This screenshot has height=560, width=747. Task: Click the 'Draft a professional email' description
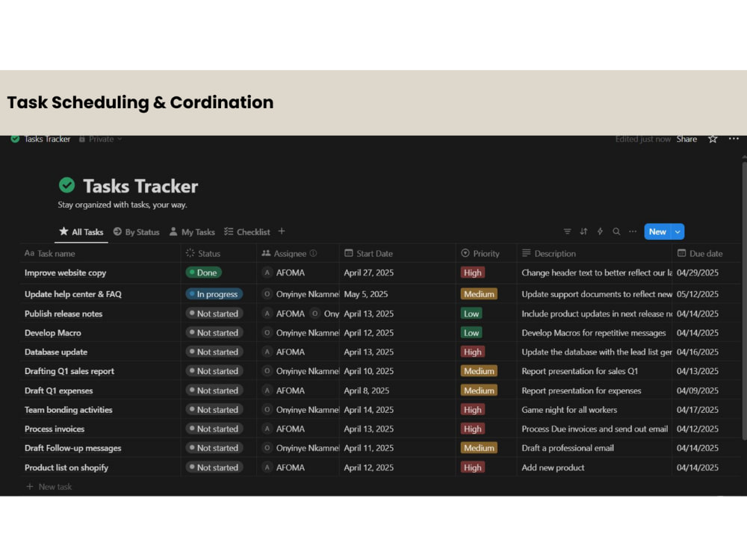[568, 447]
